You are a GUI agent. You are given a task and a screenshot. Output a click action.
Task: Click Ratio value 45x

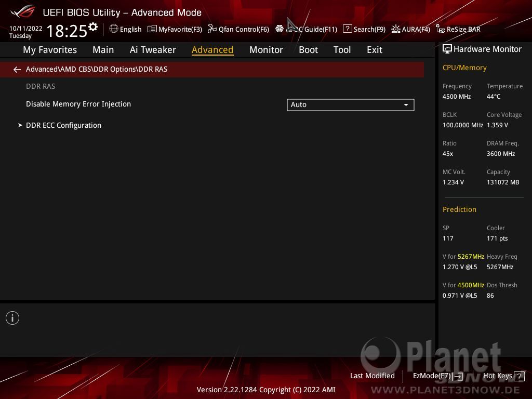[x=448, y=154]
